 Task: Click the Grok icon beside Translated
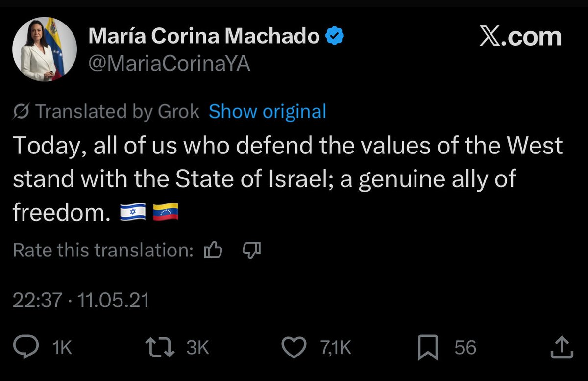[22, 112]
